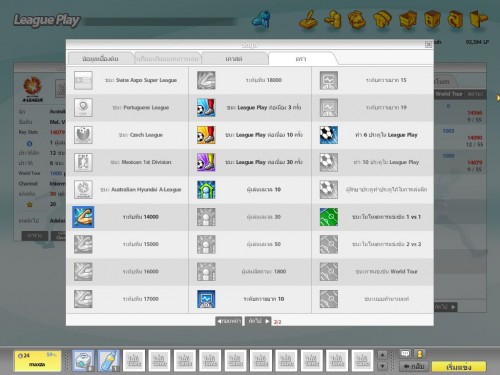Switch to the third dialog tab
Screen dimensions: 500x375
tap(234, 59)
